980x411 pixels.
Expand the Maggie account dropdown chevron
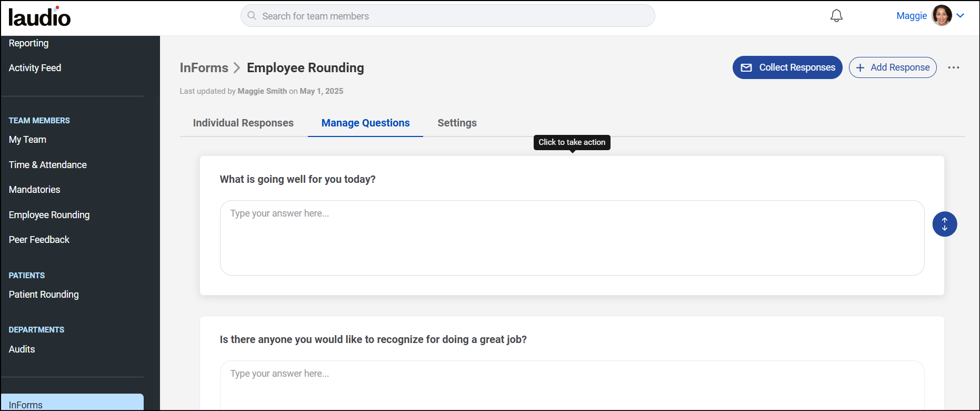pyautogui.click(x=961, y=16)
